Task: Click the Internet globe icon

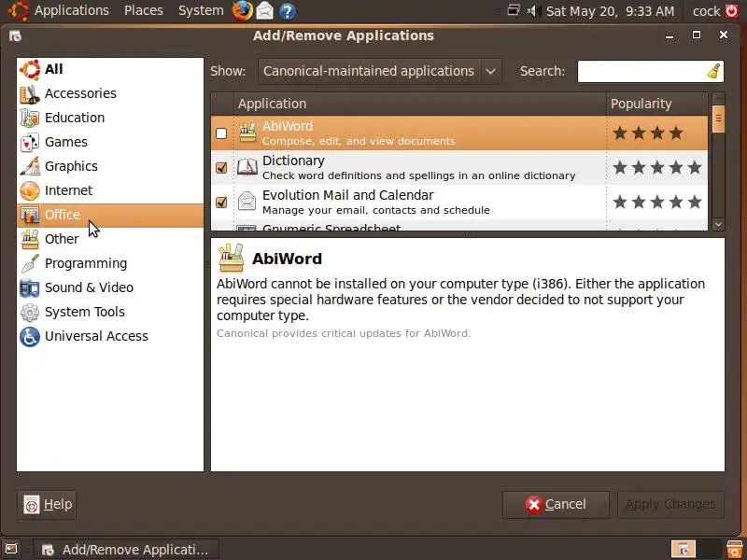Action: (30, 191)
